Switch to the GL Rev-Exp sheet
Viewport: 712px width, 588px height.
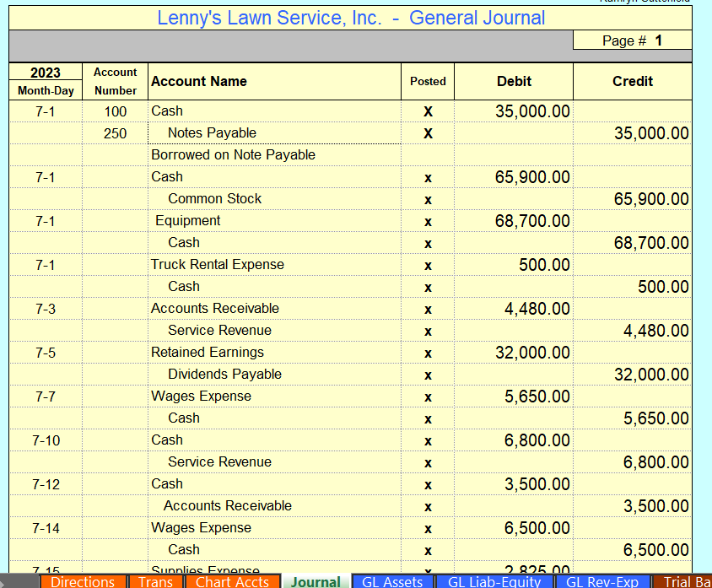pyautogui.click(x=601, y=581)
